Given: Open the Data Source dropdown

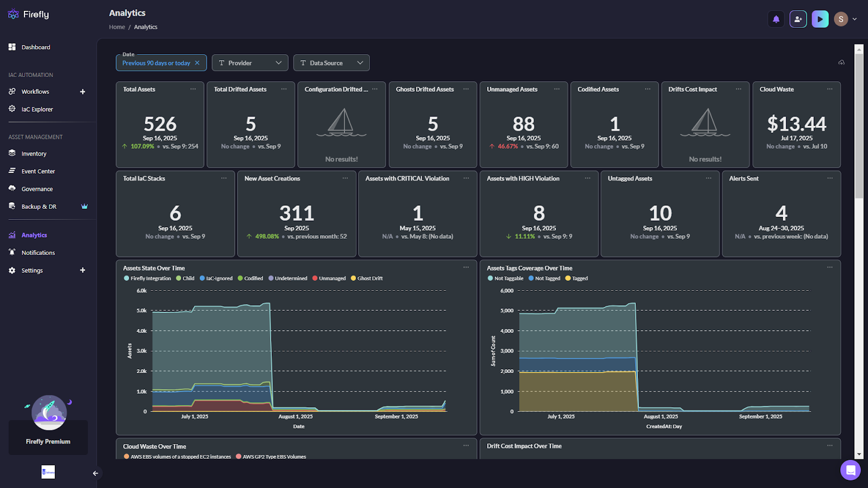Looking at the screenshot, I should pos(331,63).
